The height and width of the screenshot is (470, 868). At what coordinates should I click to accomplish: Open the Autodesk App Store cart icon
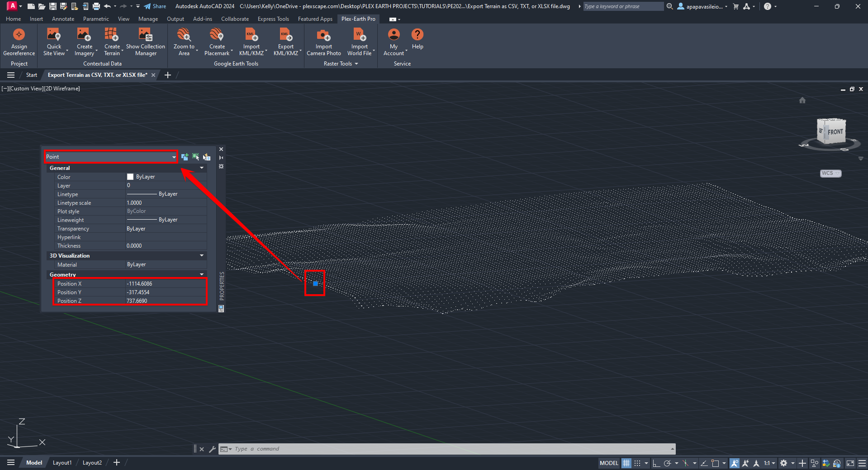[x=736, y=6]
